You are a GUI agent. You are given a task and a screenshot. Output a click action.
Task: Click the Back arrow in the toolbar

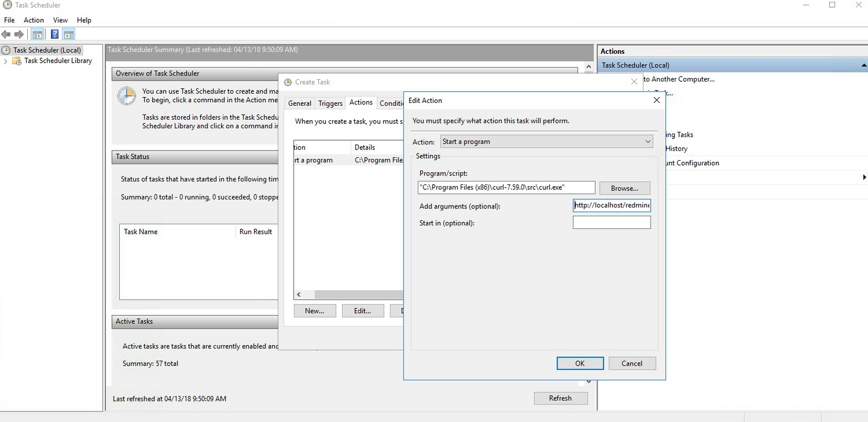click(6, 34)
